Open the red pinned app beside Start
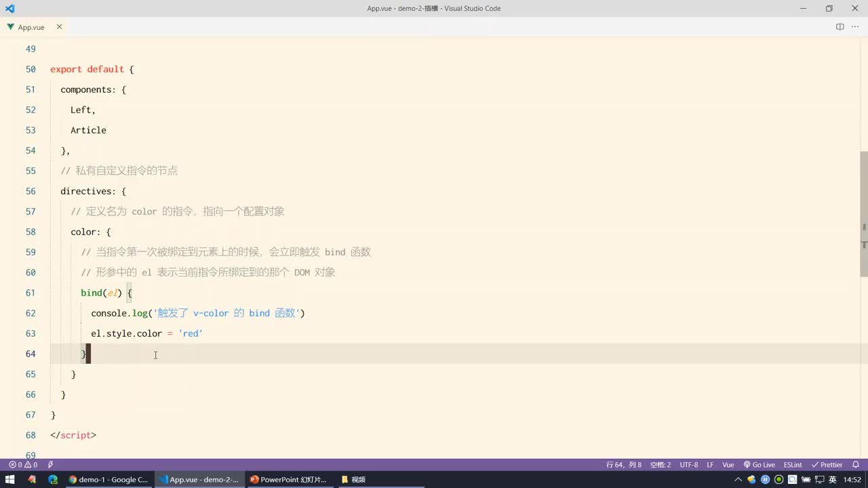Image resolution: width=868 pixels, height=488 pixels. pyautogui.click(x=31, y=479)
